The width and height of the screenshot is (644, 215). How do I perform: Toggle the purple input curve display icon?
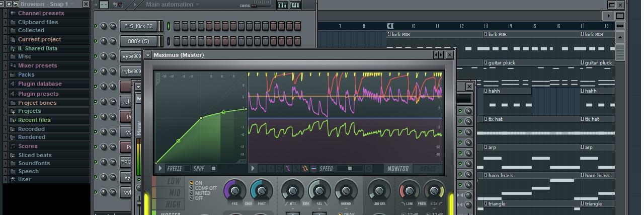click(288, 169)
